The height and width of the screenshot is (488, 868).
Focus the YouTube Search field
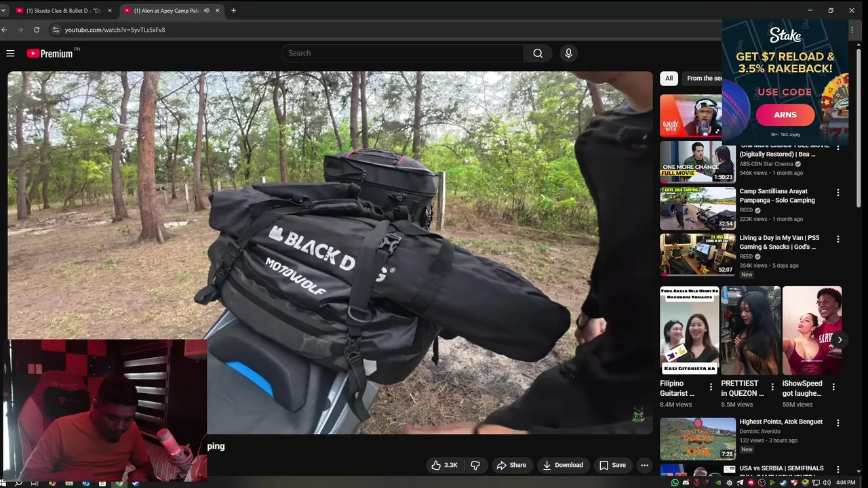click(x=403, y=53)
